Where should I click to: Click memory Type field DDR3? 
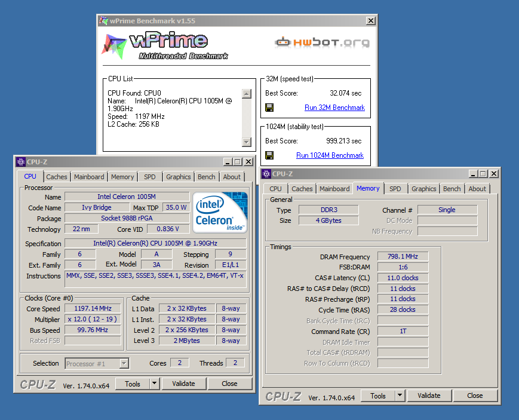[328, 210]
